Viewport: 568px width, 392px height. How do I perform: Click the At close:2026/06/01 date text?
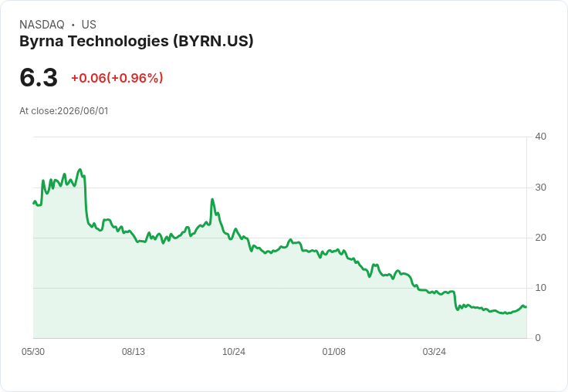tap(64, 111)
